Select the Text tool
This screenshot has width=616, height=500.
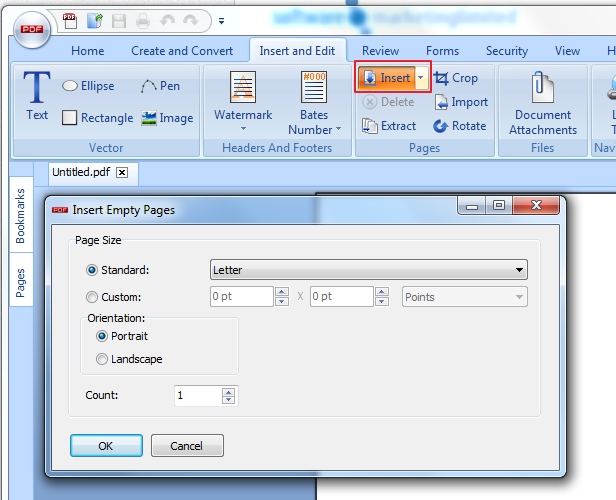pos(37,96)
